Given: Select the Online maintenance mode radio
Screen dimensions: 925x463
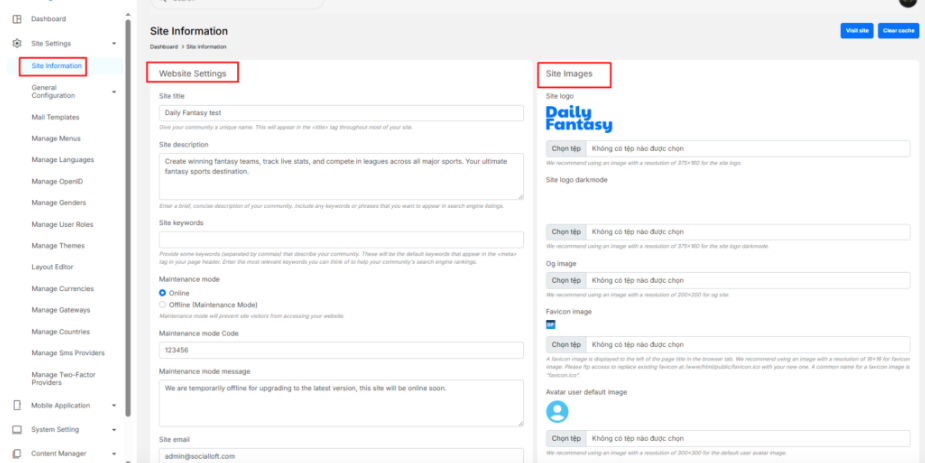Looking at the screenshot, I should click(x=164, y=293).
